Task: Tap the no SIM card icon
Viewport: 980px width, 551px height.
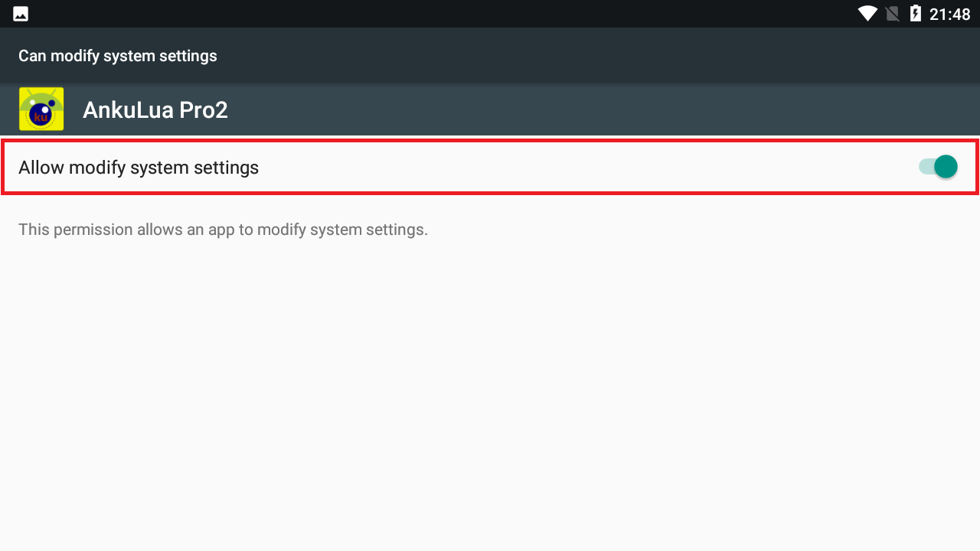Action: [x=891, y=14]
